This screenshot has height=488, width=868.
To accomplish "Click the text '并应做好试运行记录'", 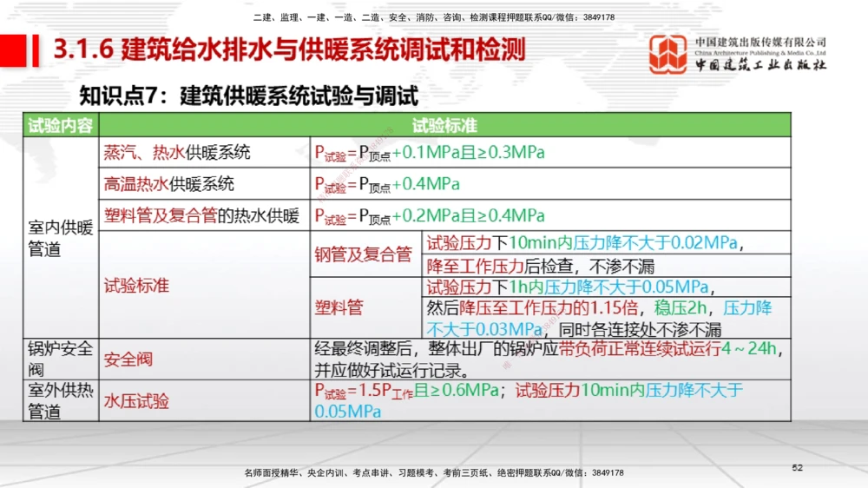I will 388,370.
